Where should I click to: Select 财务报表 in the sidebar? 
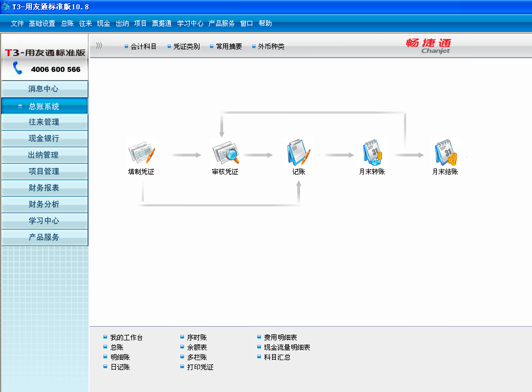point(45,188)
